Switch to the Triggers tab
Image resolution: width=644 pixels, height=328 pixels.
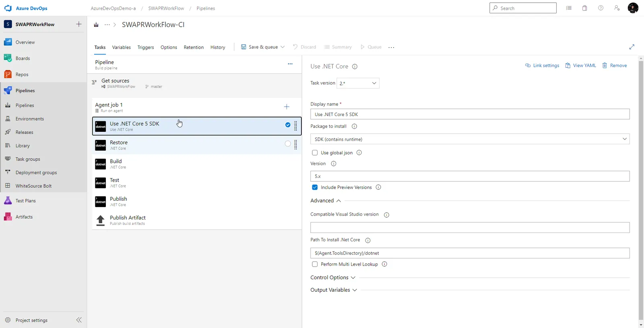pos(145,47)
